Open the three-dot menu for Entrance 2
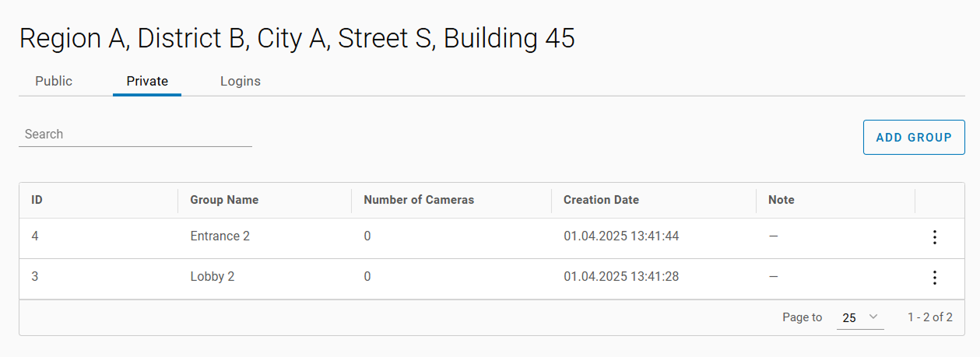This screenshot has height=357, width=980. [x=935, y=237]
